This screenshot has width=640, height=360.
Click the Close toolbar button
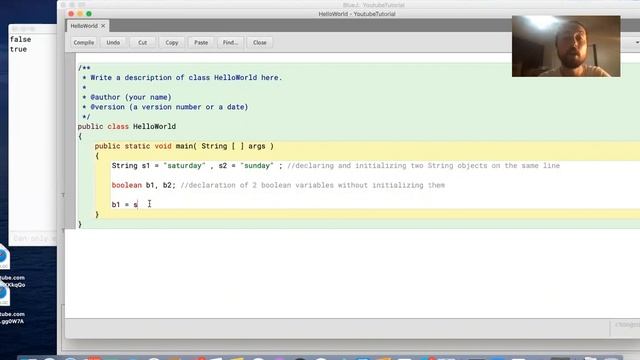[260, 42]
